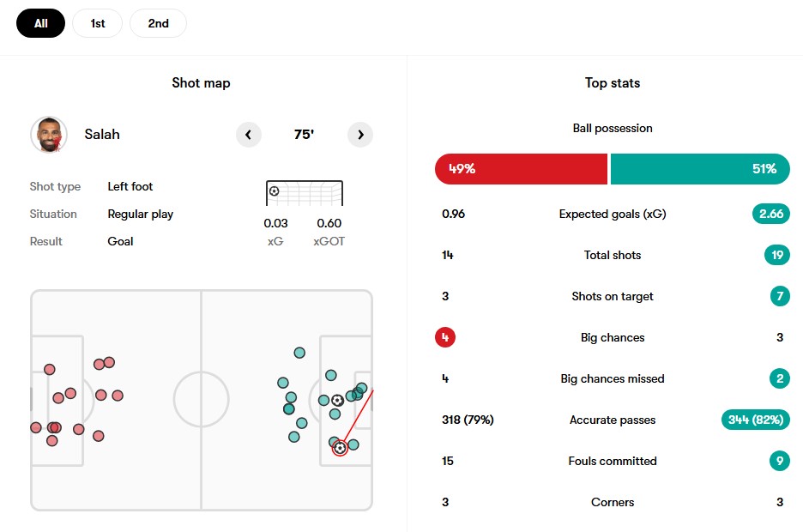Select the highlighted goal ball on the shot map
The width and height of the screenshot is (803, 532).
point(340,448)
